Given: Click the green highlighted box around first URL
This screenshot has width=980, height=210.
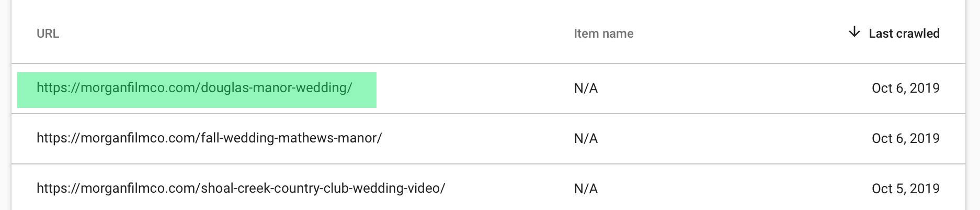Looking at the screenshot, I should (197, 90).
